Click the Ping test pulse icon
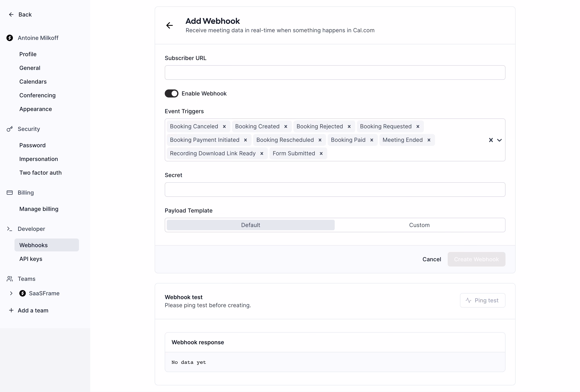580x392 pixels. pos(468,300)
